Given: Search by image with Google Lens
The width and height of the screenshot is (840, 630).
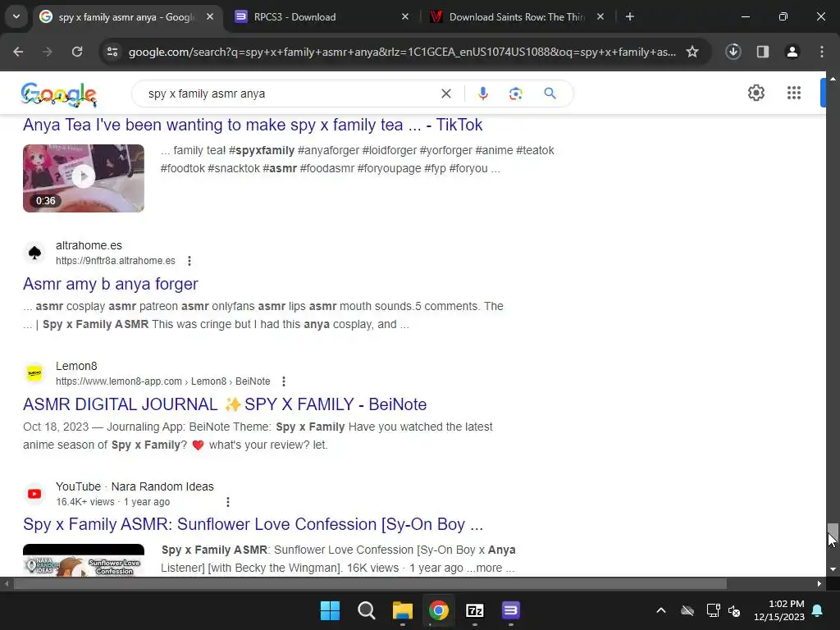Looking at the screenshot, I should tap(515, 94).
